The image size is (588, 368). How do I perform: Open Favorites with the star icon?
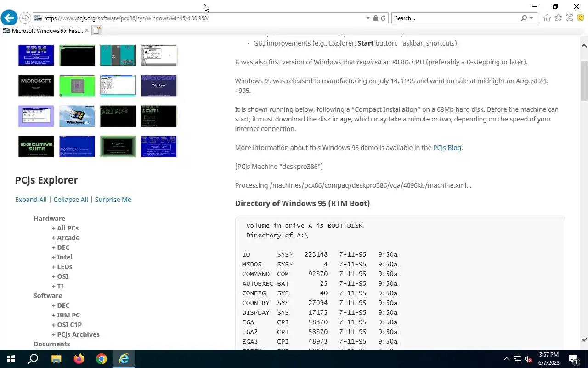click(558, 18)
